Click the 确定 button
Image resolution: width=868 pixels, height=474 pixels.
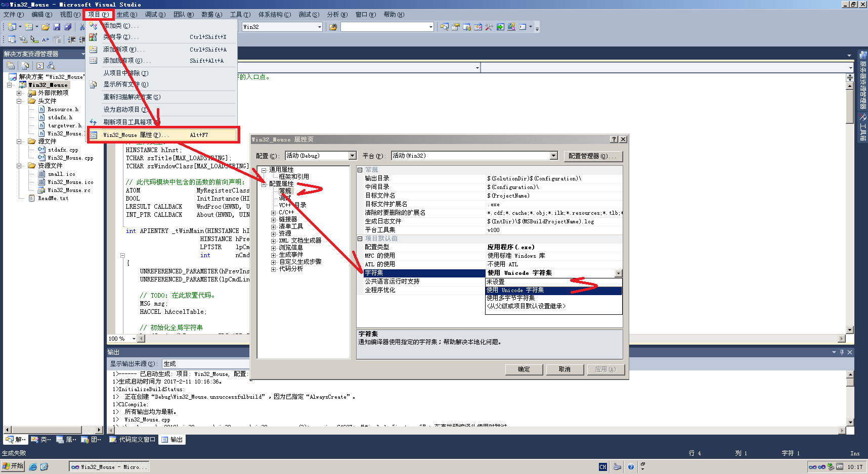click(x=524, y=369)
